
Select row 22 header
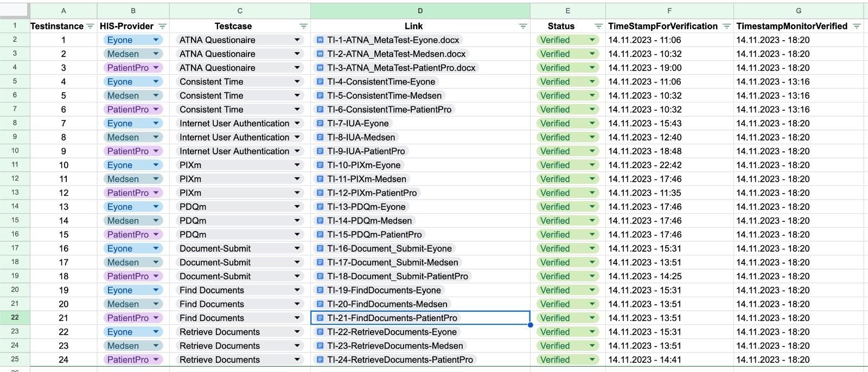(15, 318)
